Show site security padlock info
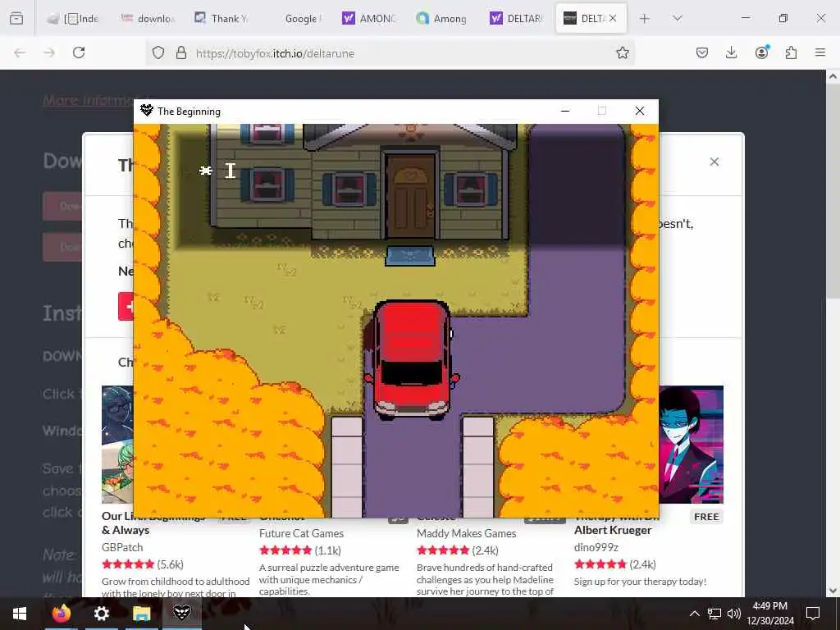 tap(181, 52)
